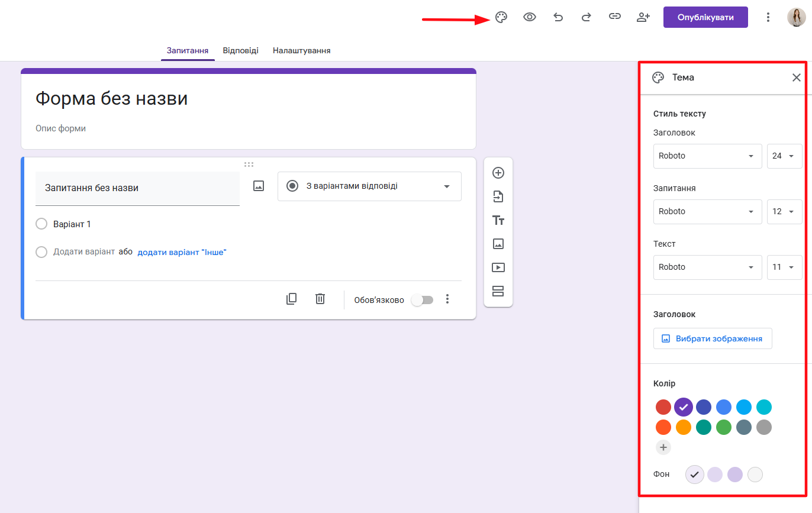
Task: Open the question type dropdown З варіантами відповіді
Action: pos(369,186)
